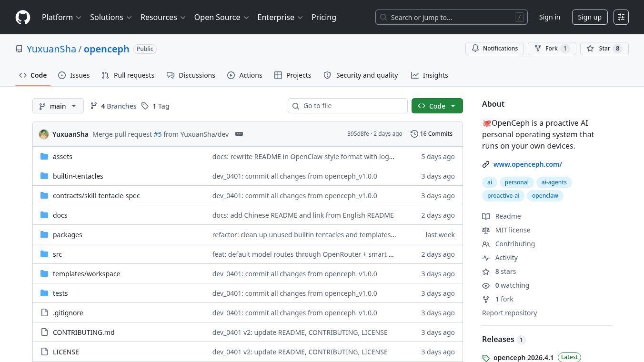Screen dimensions: 644x362
Task: Click the Actions workflow icon
Action: point(231,75)
